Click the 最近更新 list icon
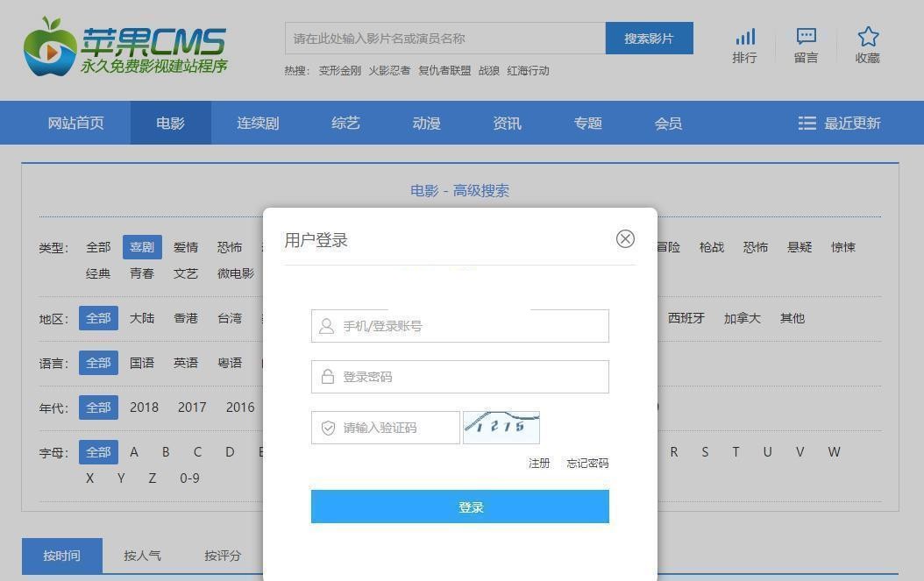This screenshot has width=924, height=581. pos(807,123)
